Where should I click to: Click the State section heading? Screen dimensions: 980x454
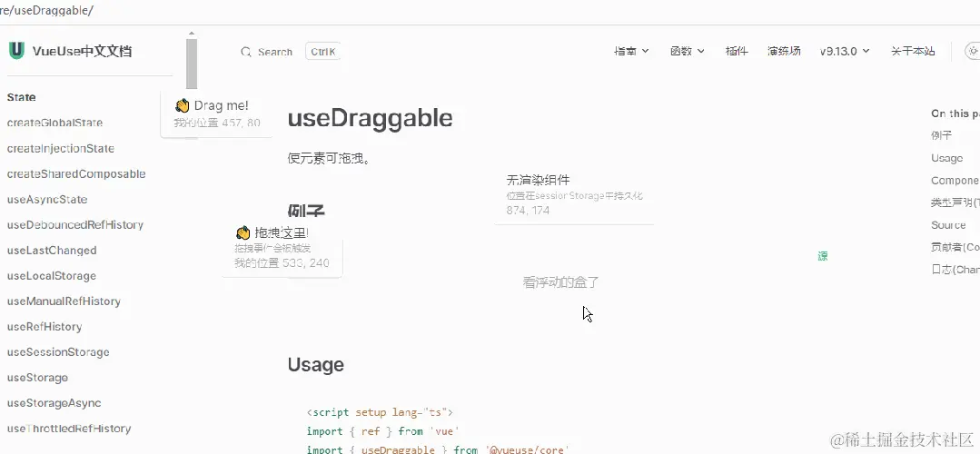point(21,97)
